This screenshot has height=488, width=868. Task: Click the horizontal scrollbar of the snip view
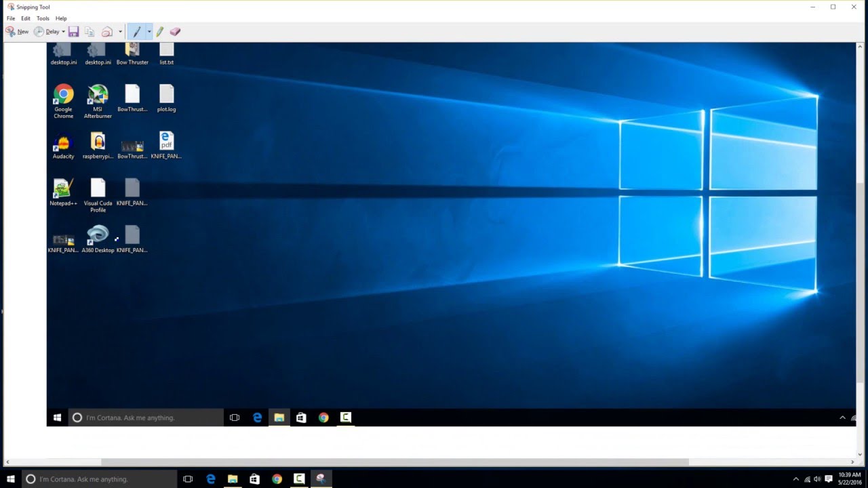coord(393,462)
